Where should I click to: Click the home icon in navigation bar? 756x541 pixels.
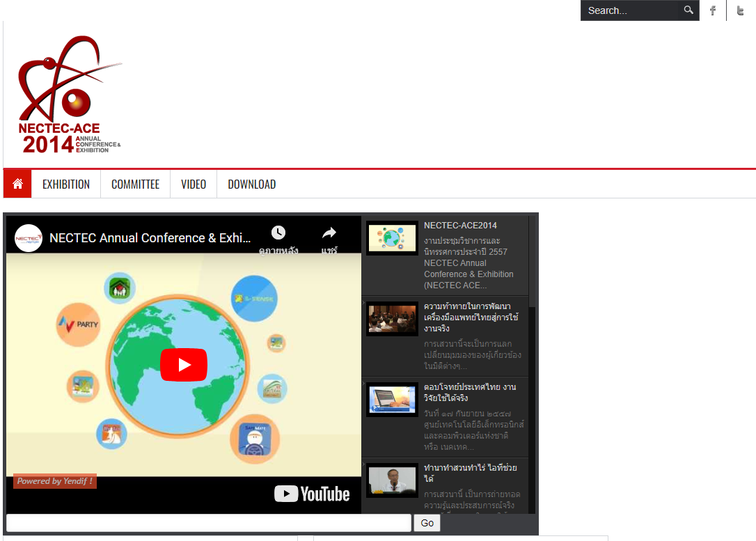pos(17,184)
